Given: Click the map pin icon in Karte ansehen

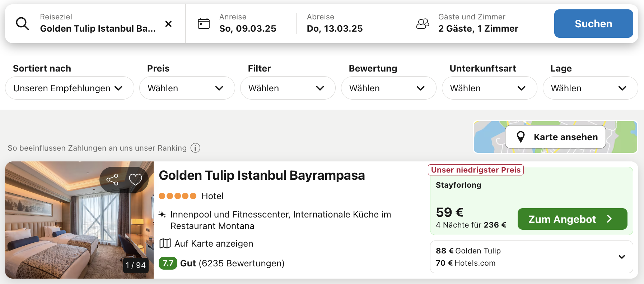Looking at the screenshot, I should (x=521, y=137).
